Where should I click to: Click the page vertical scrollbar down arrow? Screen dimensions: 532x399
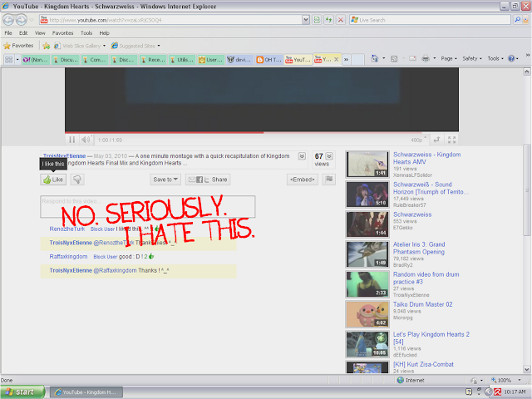pyautogui.click(x=526, y=369)
